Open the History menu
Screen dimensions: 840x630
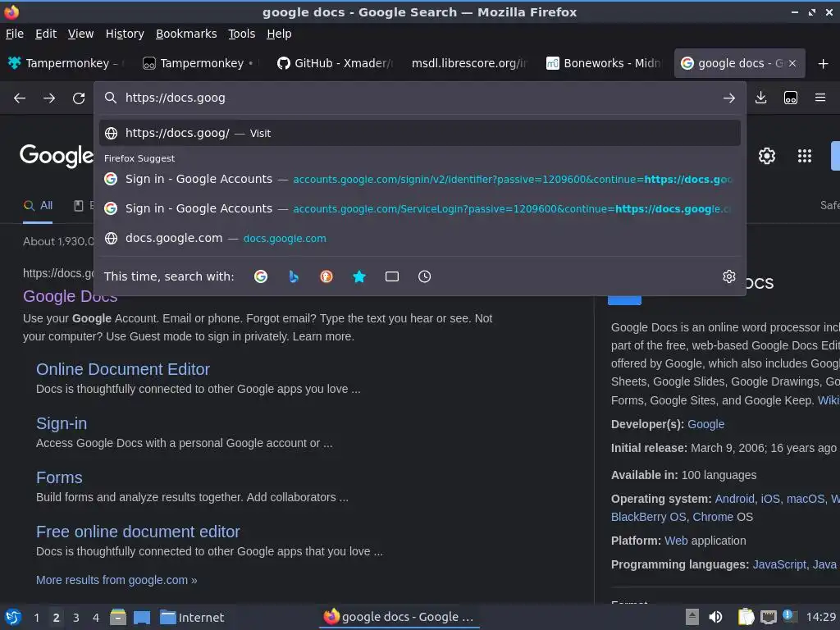coord(125,34)
